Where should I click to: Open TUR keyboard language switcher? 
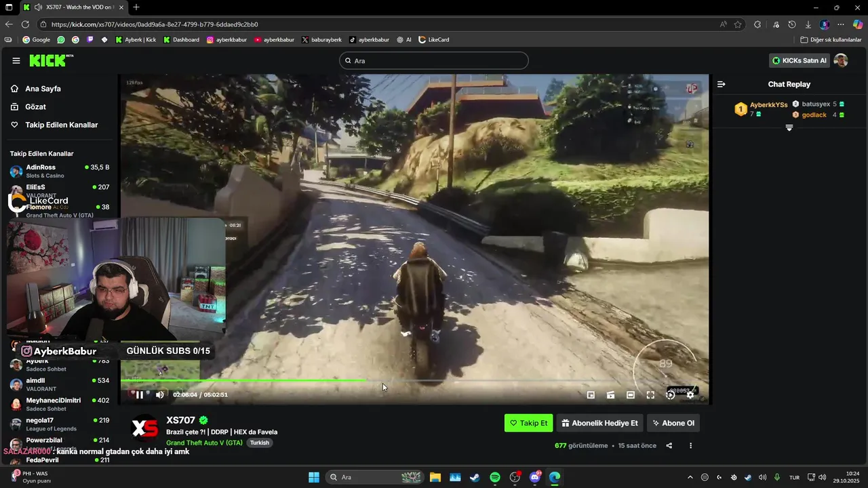[795, 477]
